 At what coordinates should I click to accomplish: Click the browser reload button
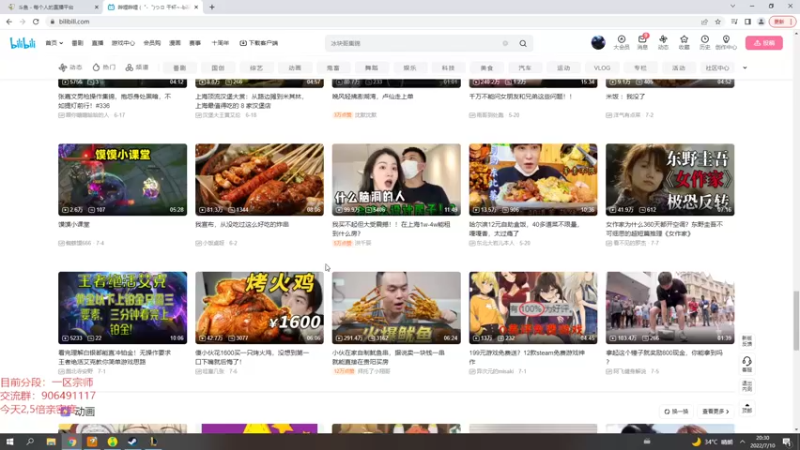[36, 21]
